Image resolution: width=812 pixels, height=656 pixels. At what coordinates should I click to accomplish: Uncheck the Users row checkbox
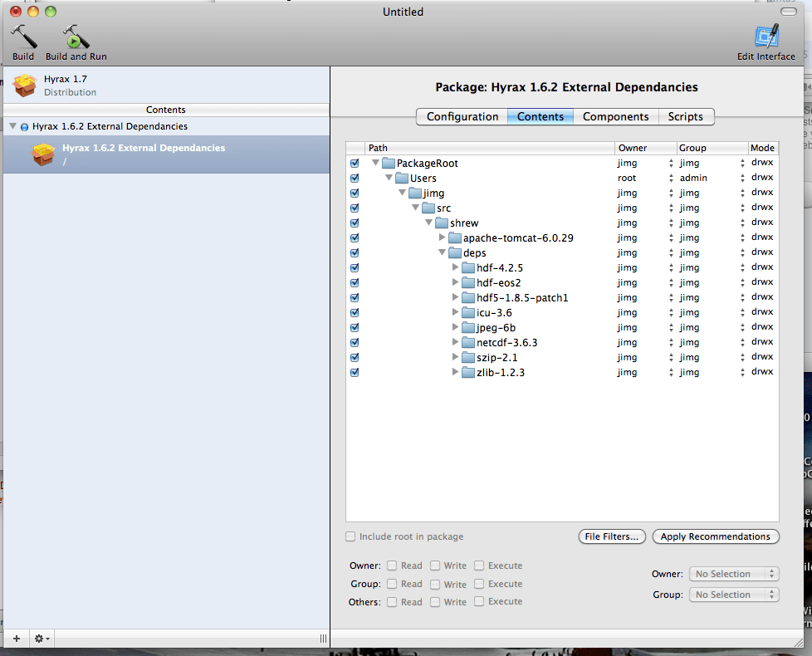click(x=355, y=178)
